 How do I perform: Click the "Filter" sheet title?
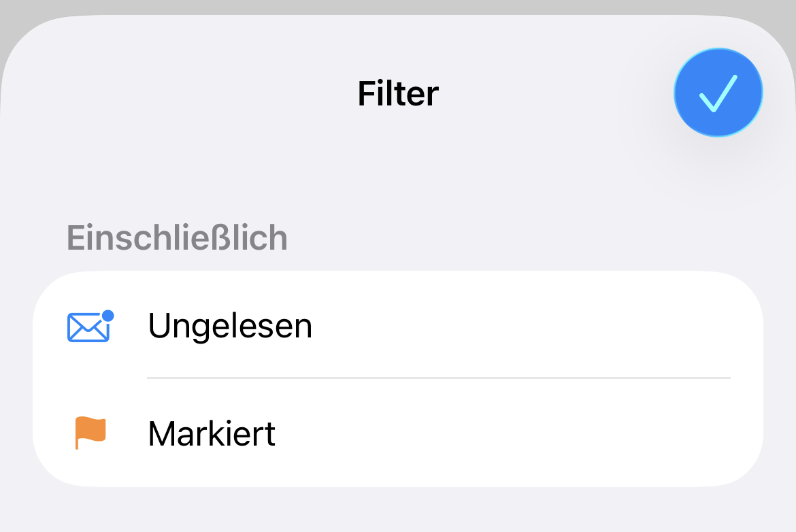(x=398, y=93)
